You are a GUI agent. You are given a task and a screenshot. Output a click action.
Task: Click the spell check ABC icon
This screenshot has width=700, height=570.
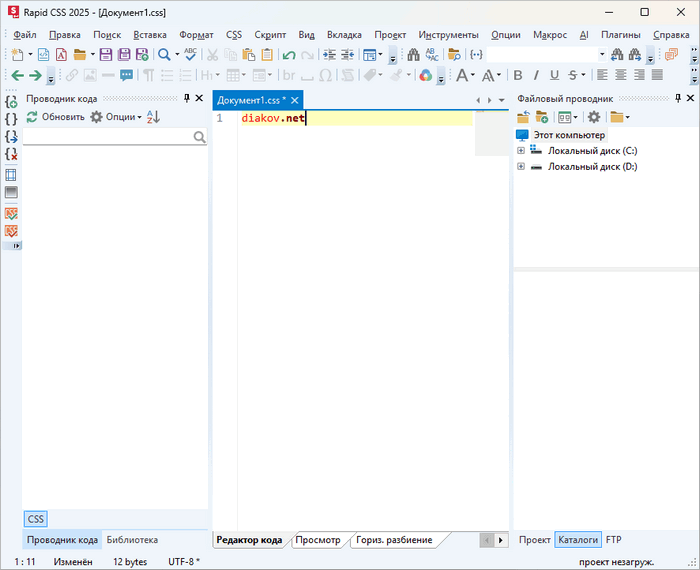coord(190,55)
